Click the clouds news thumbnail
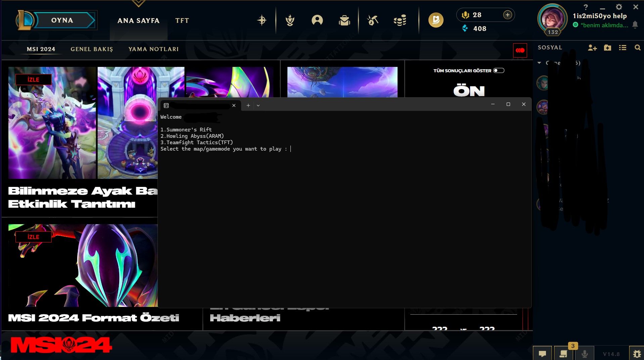 pyautogui.click(x=342, y=82)
